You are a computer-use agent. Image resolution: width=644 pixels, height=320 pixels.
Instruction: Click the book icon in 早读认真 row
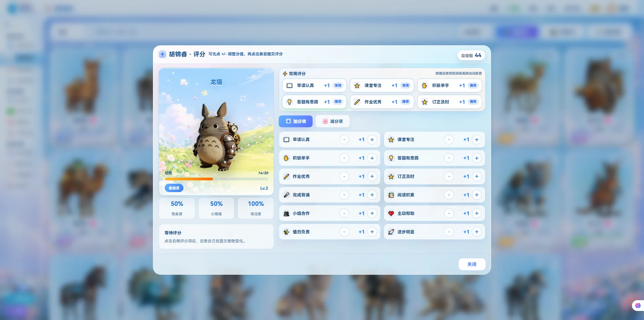286,140
